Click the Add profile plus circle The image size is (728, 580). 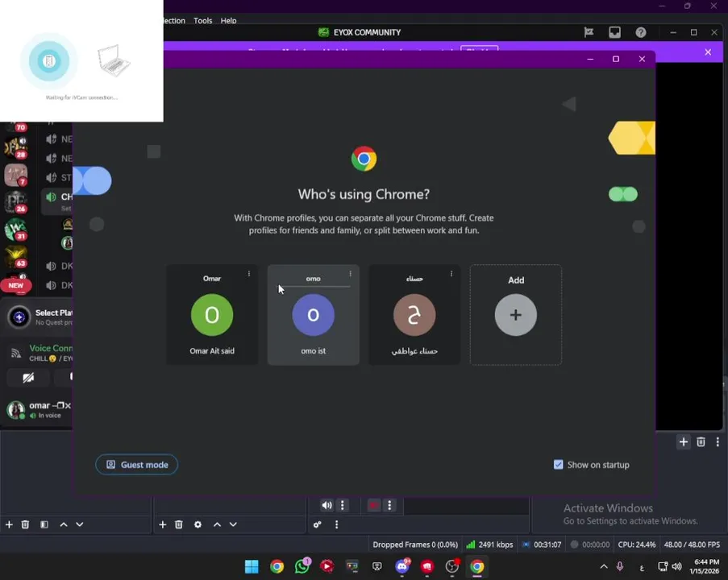pyautogui.click(x=516, y=315)
